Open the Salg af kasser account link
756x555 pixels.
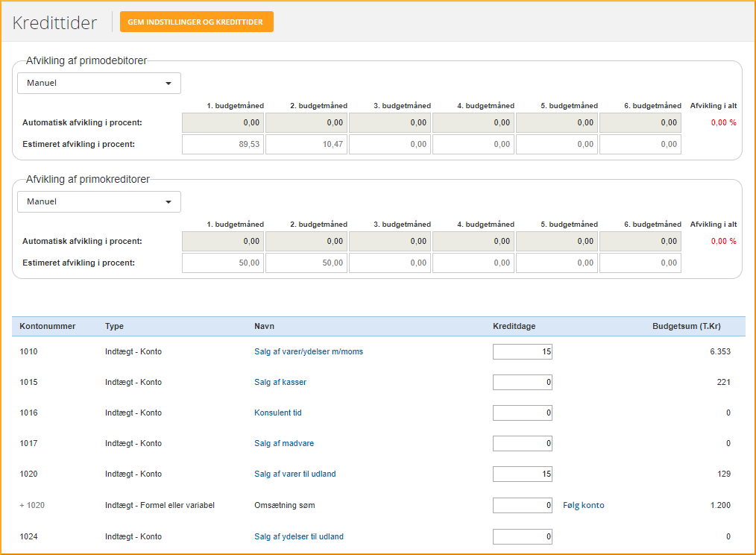[280, 382]
